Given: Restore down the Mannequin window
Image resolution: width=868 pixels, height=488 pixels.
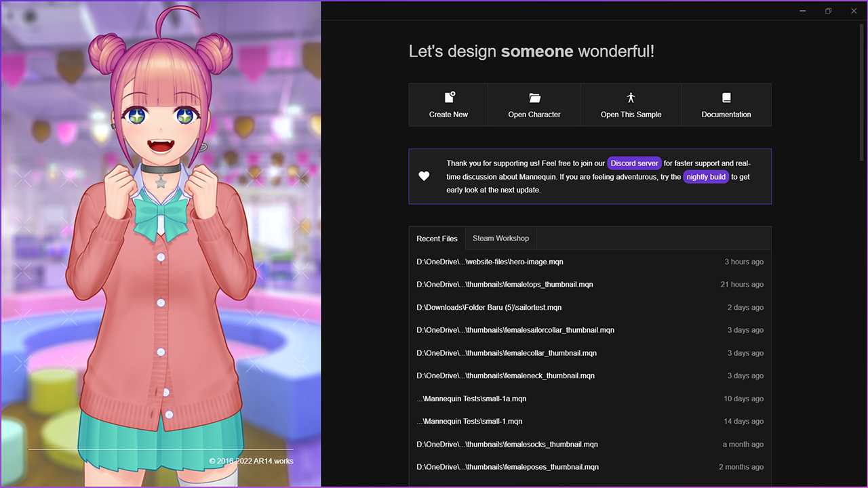Looking at the screenshot, I should [828, 11].
